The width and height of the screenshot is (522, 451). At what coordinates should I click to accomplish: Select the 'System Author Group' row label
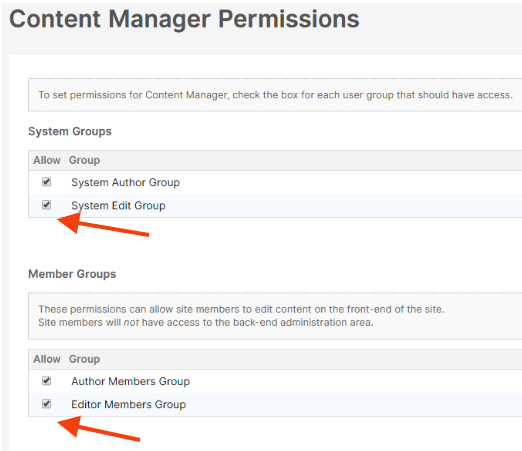click(125, 182)
